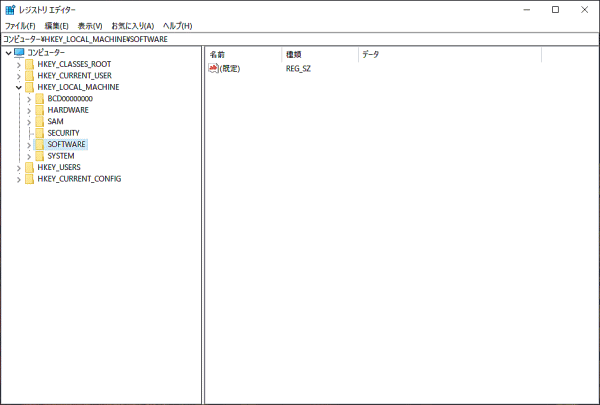Expand the HARDWARE subkey
Image resolution: width=600 pixels, height=405 pixels.
pyautogui.click(x=29, y=111)
